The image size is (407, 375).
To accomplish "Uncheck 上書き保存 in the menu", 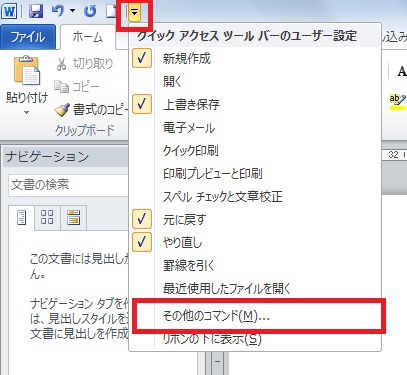I will coord(255,104).
